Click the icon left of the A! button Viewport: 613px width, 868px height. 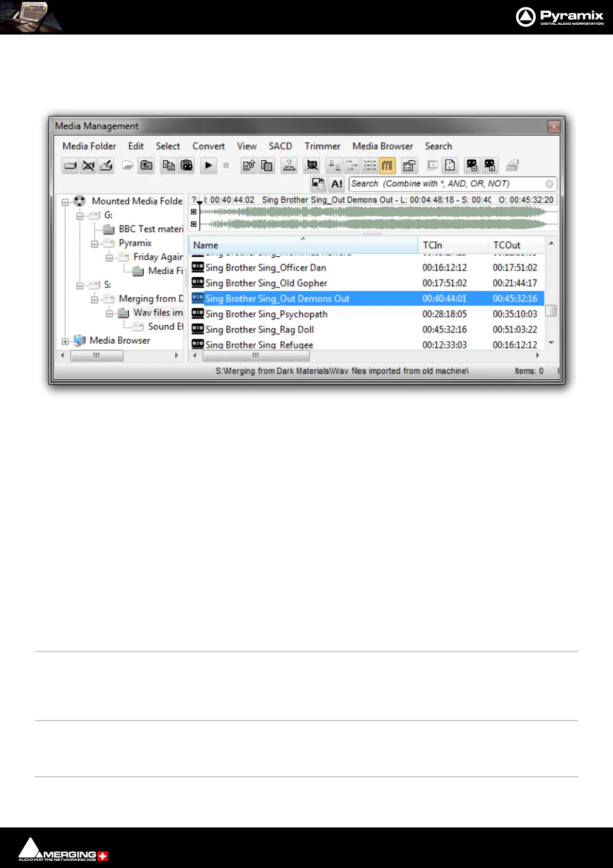(x=318, y=183)
